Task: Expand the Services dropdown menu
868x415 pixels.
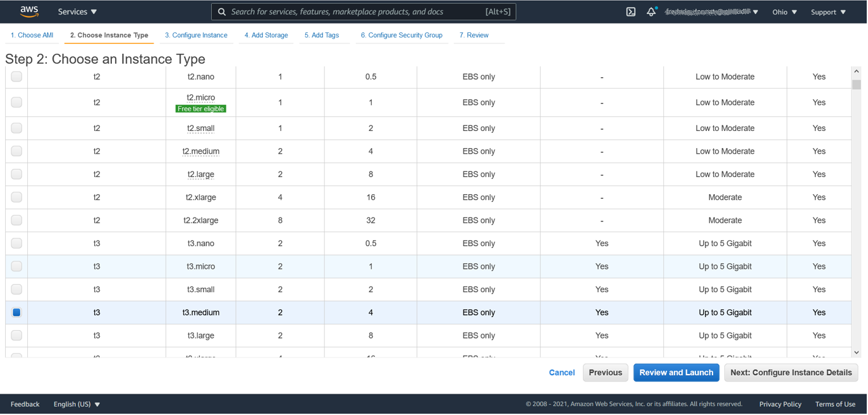Action: [x=77, y=12]
